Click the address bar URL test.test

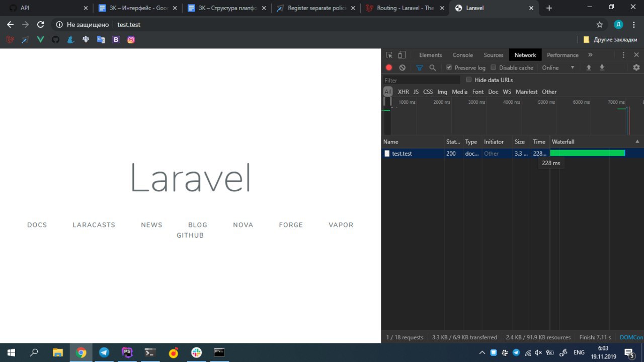[128, 25]
